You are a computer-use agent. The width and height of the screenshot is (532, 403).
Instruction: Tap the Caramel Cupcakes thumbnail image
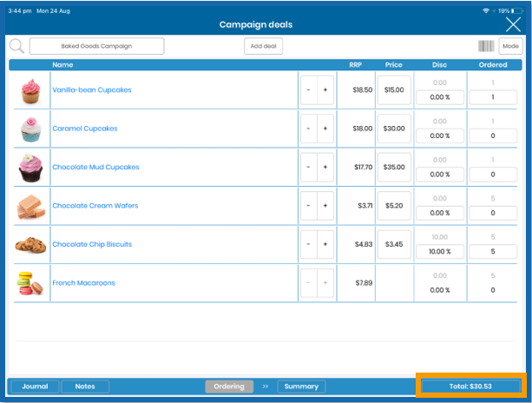click(30, 129)
